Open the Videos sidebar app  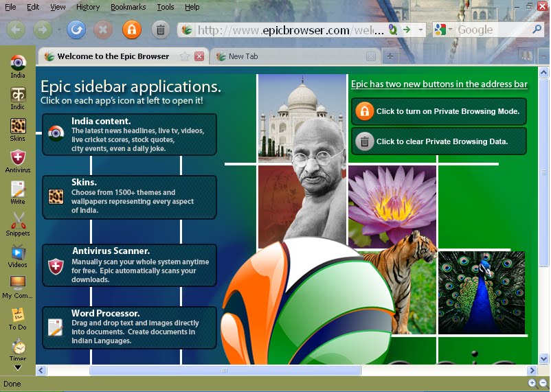pos(18,257)
